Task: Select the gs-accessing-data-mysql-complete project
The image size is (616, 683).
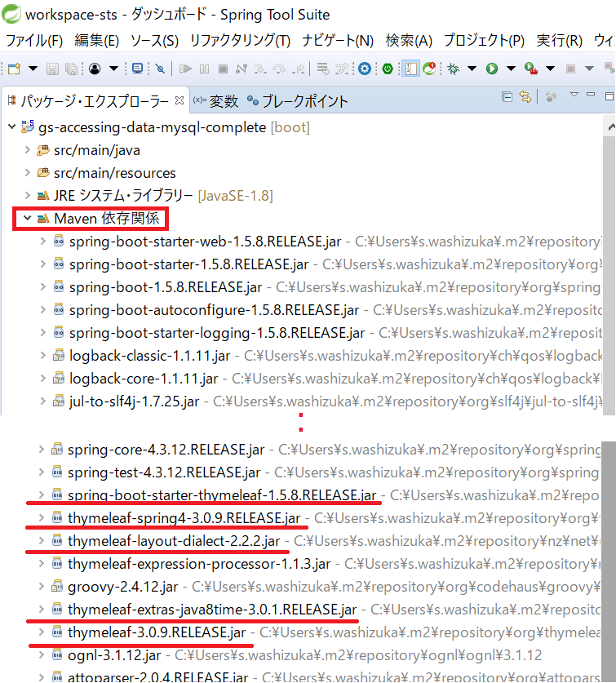Action: 153,127
